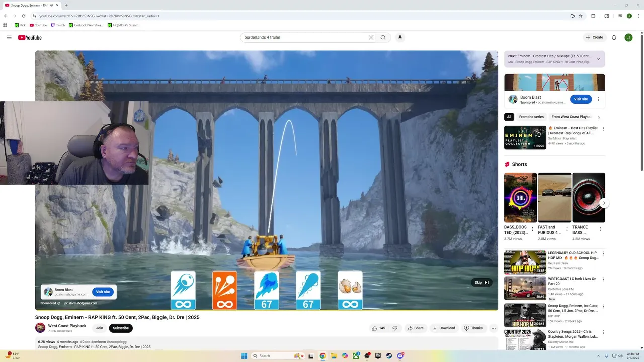Click the West Coast Playback channel avatar

(40, 328)
